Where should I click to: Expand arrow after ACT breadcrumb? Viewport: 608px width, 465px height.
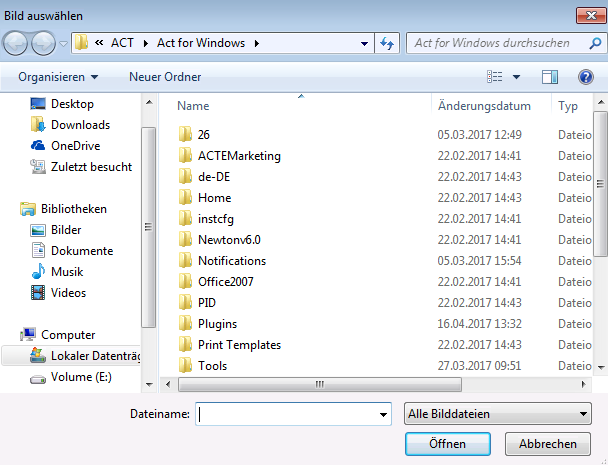click(145, 43)
